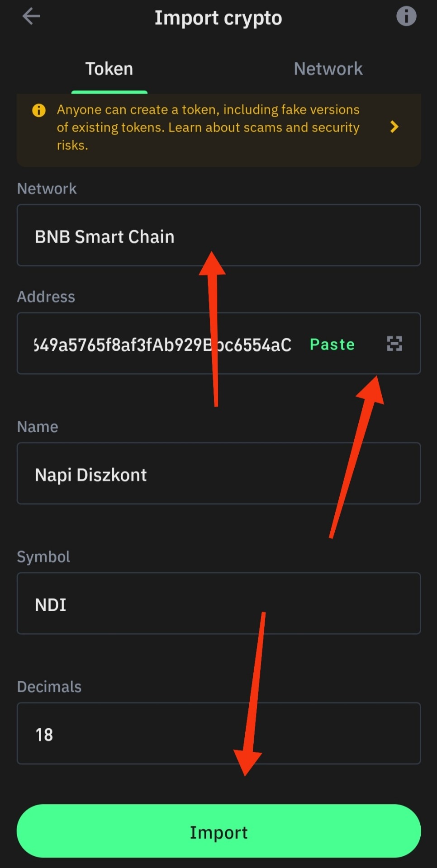Open scam warning chevron arrow
437x868 pixels.
coord(394,127)
